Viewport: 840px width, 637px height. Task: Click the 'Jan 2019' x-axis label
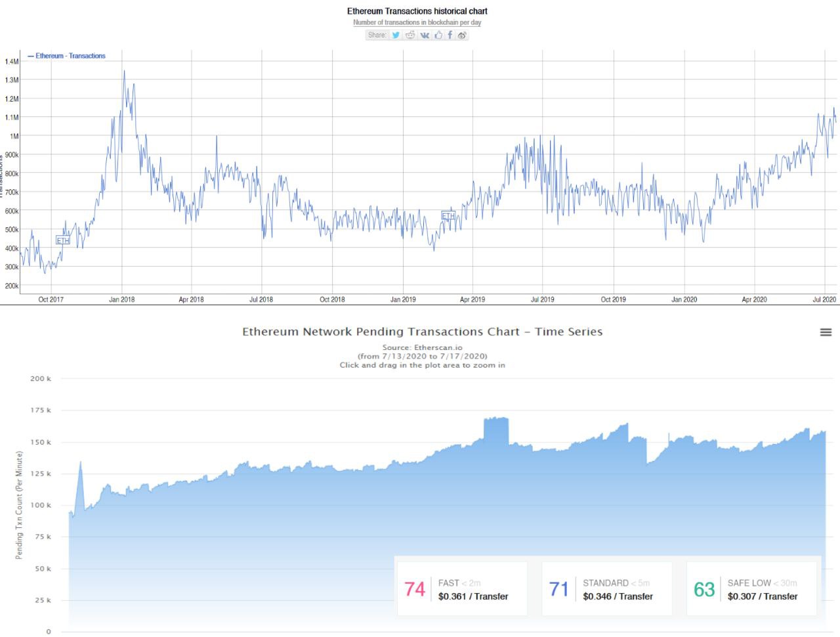(x=403, y=299)
